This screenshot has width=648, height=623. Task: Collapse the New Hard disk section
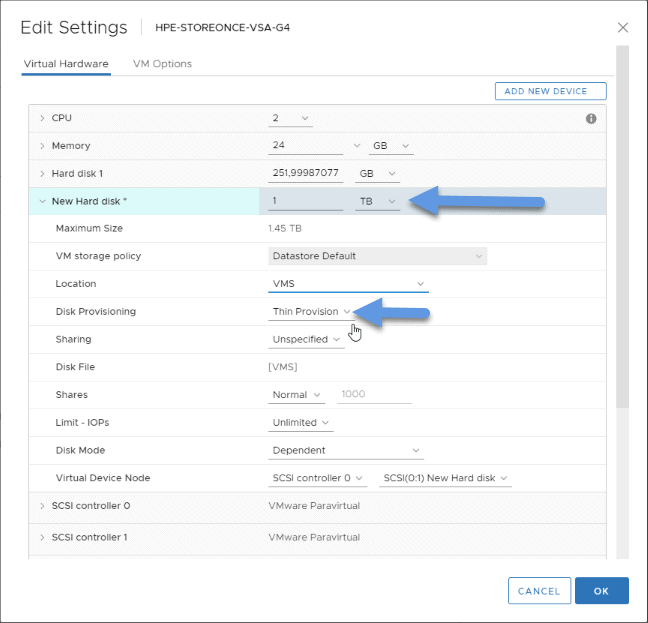pos(42,201)
